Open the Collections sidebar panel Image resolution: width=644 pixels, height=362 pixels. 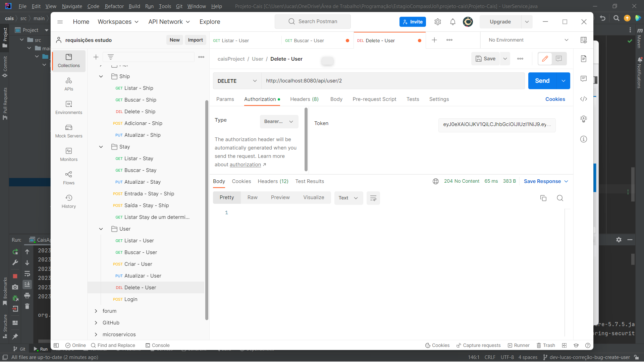[69, 61]
